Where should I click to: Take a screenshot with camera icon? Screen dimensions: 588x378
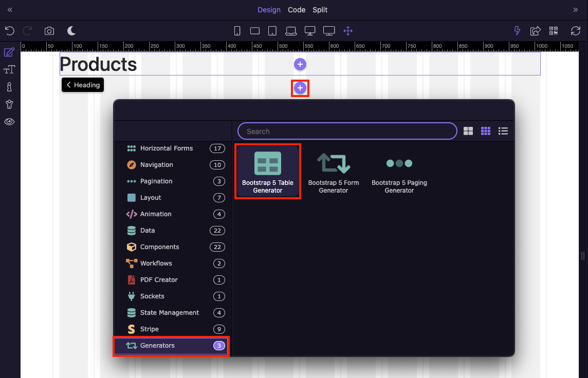pyautogui.click(x=49, y=31)
